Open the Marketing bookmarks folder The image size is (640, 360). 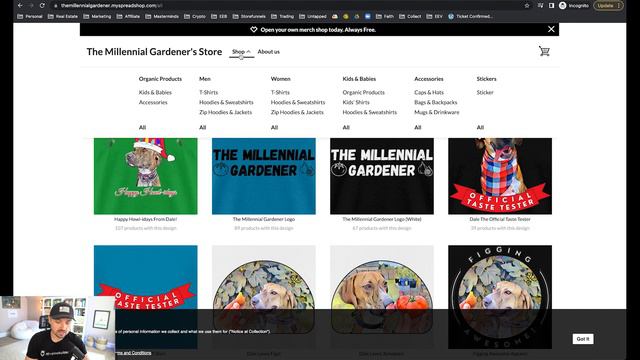click(97, 16)
